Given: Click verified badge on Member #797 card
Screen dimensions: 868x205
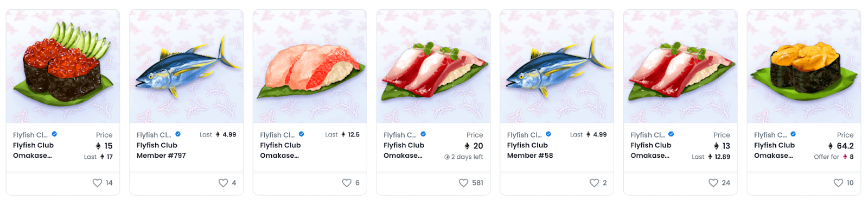Looking at the screenshot, I should (x=178, y=134).
